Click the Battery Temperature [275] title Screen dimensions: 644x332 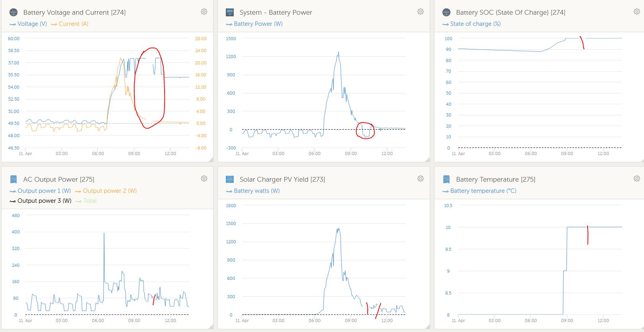pyautogui.click(x=496, y=179)
